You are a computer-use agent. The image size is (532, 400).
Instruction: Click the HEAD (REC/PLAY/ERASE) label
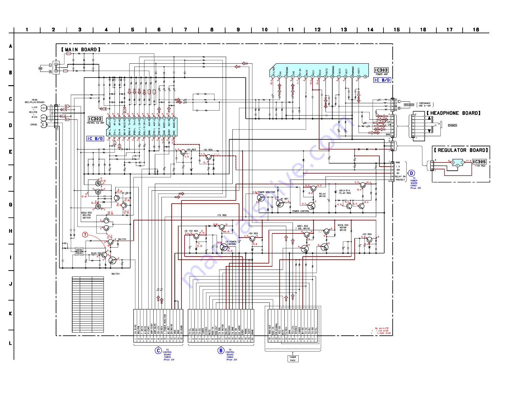[x=35, y=101]
